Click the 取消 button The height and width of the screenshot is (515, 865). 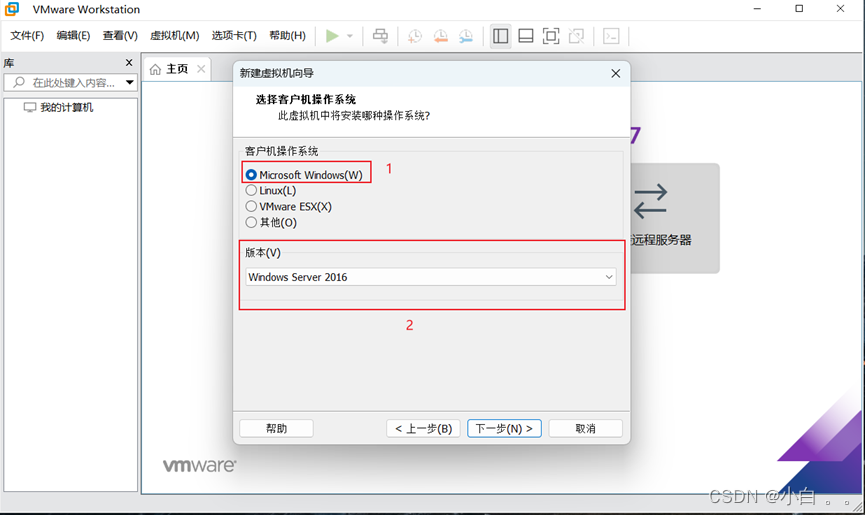(x=585, y=428)
